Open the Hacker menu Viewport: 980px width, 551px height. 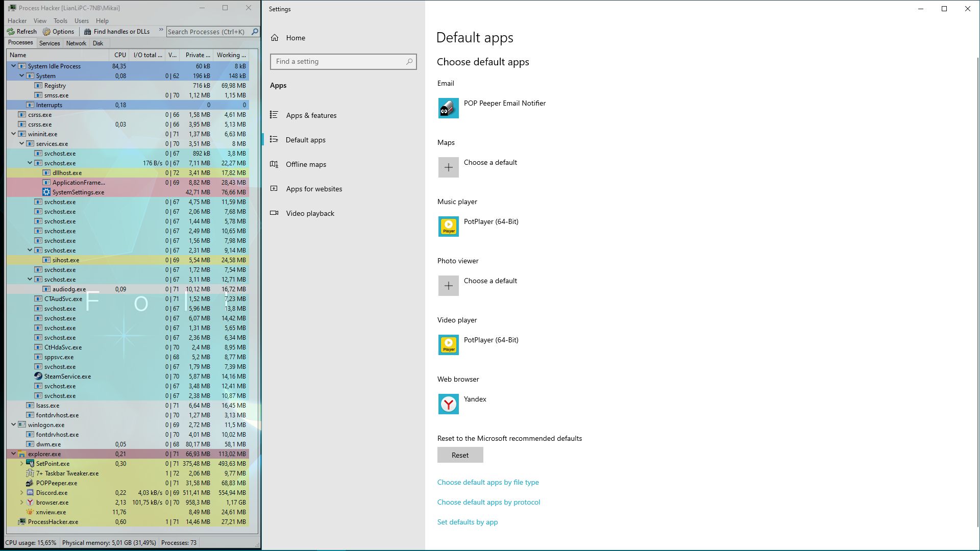pos(17,21)
